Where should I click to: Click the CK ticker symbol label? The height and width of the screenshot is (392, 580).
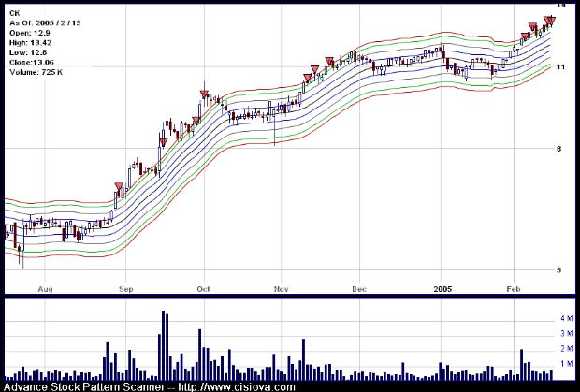pyautogui.click(x=14, y=13)
